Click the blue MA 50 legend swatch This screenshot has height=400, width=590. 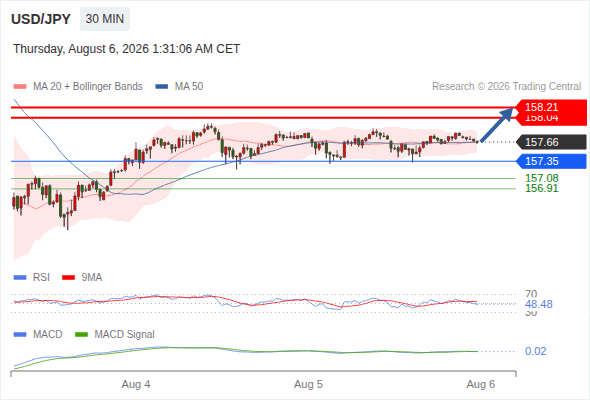[x=162, y=87]
